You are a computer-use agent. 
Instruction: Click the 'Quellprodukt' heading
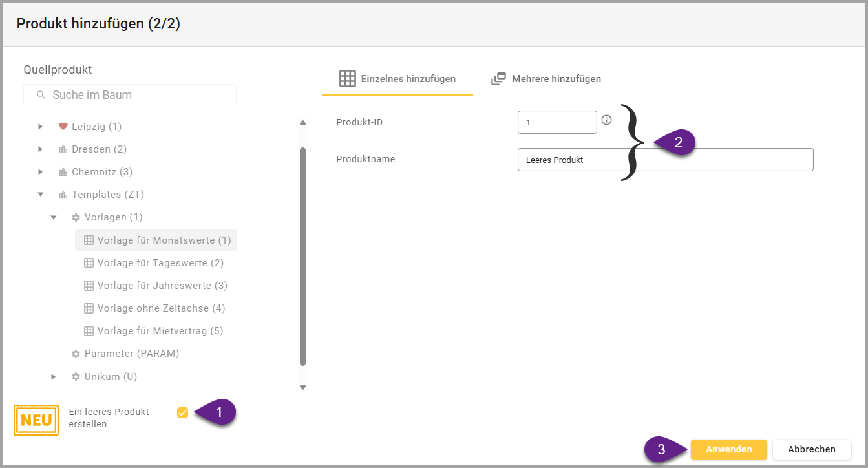(x=58, y=69)
